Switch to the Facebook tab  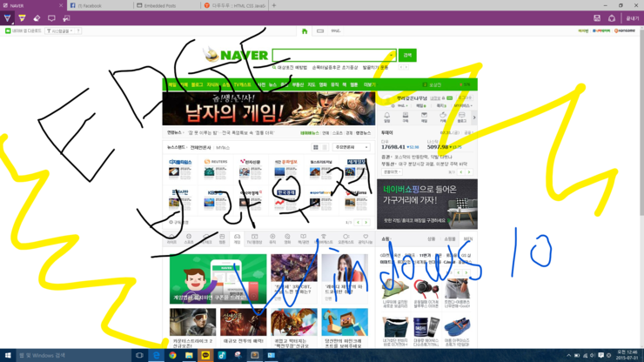coord(100,6)
